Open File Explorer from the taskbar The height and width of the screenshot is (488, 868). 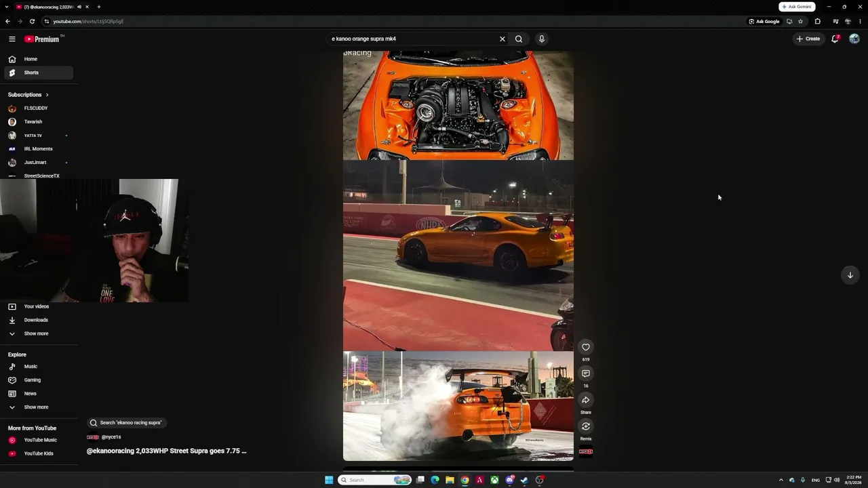[450, 480]
